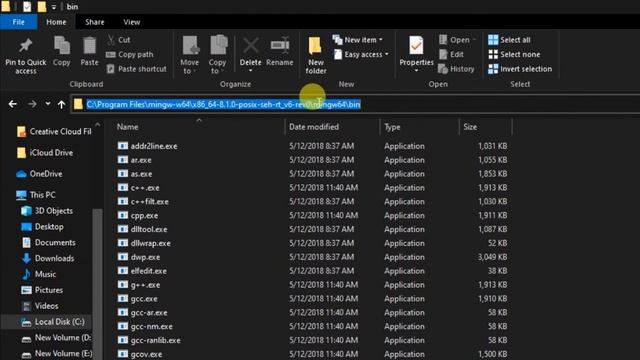Switch to the View ribbon tab
Image resolution: width=640 pixels, height=360 pixels.
132,22
